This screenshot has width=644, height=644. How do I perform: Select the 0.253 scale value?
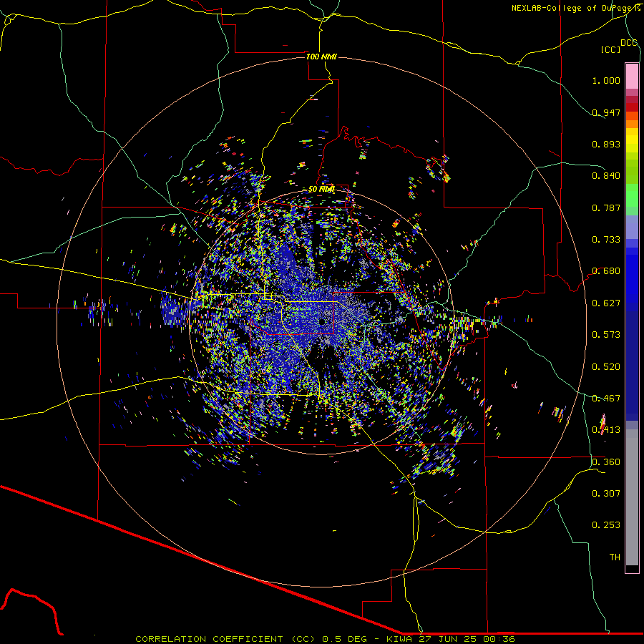[606, 525]
